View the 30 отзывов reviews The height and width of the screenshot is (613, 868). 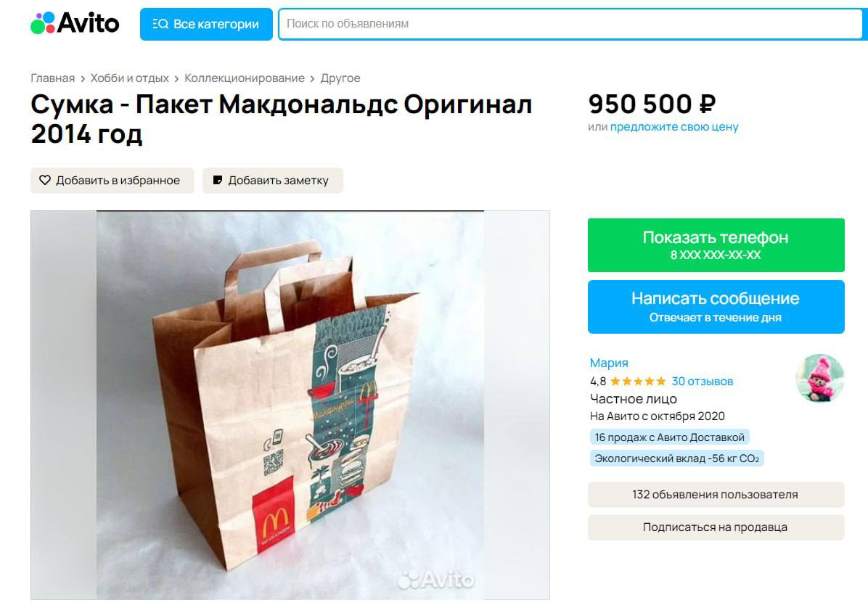[x=702, y=381]
